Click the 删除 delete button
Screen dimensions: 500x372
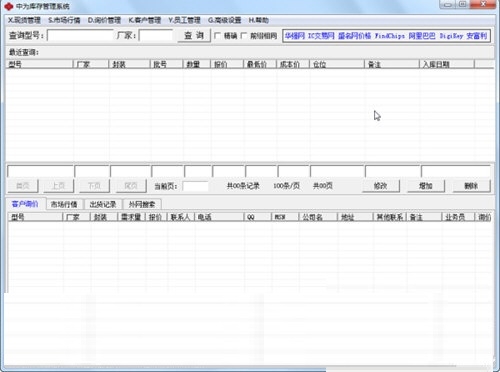(x=471, y=186)
